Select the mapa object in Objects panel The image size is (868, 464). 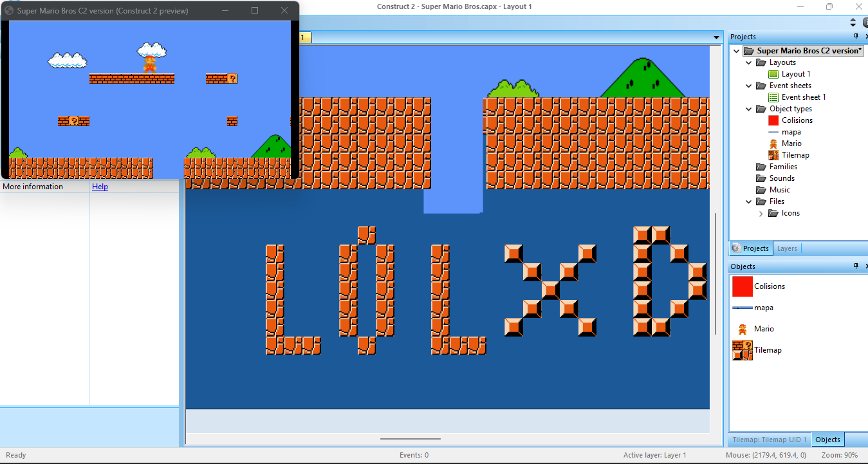[753, 308]
